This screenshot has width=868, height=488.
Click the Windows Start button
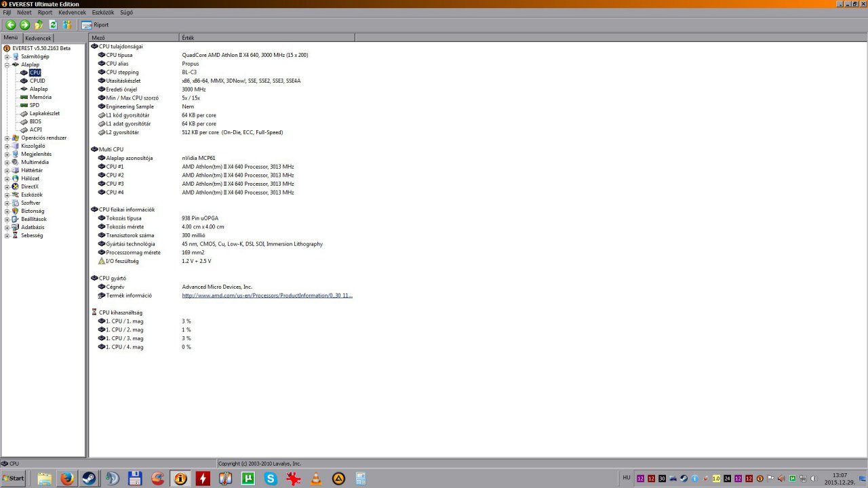coord(13,479)
